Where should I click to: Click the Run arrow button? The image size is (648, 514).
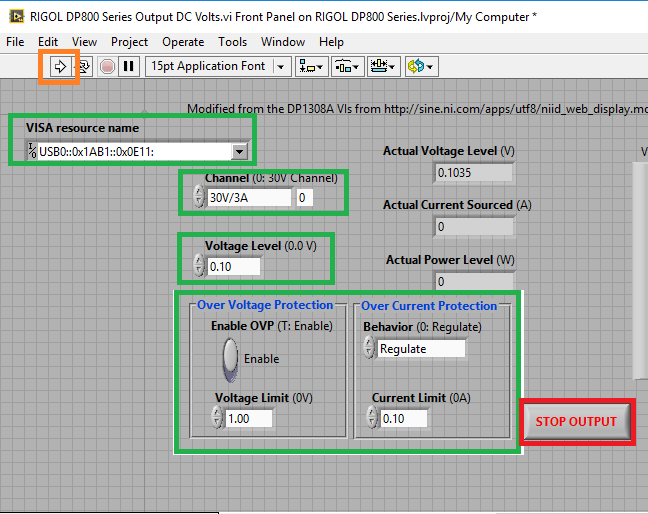60,67
